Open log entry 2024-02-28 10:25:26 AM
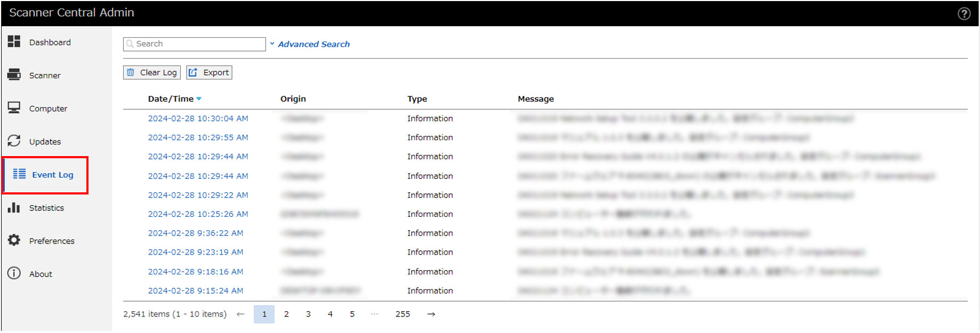Viewport: 980px width, 333px height. point(198,214)
